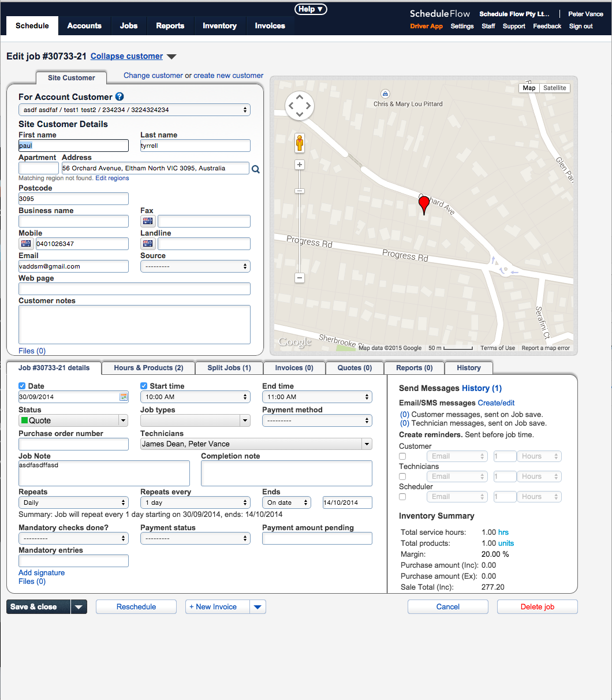Open the New Invoice arrow menu
The height and width of the screenshot is (700, 612).
click(x=258, y=607)
